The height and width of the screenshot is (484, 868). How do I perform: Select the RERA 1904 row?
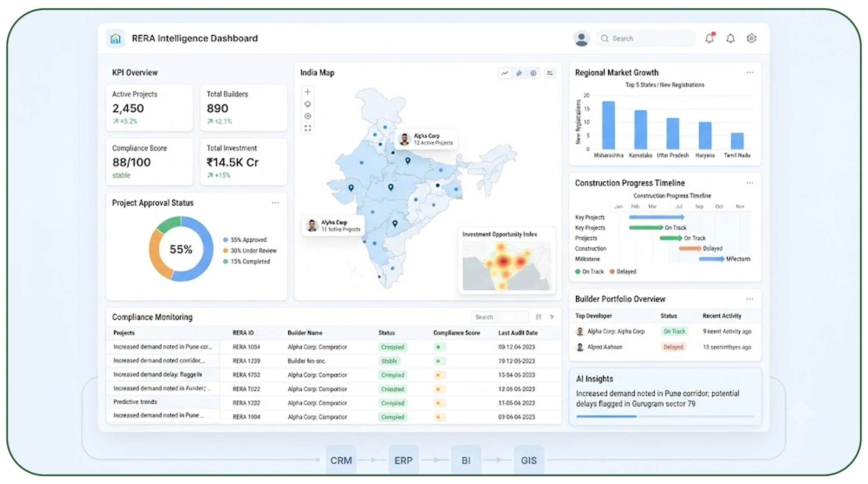coord(334,417)
